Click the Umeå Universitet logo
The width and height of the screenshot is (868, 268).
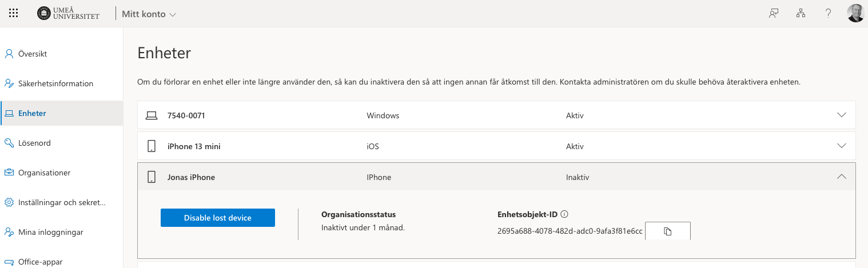coord(68,13)
